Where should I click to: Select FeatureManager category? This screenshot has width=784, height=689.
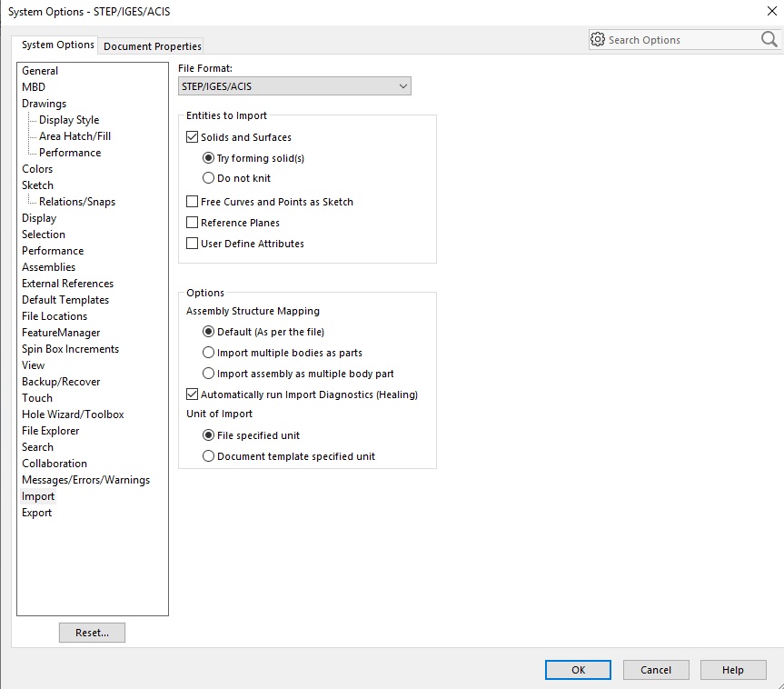tap(61, 333)
